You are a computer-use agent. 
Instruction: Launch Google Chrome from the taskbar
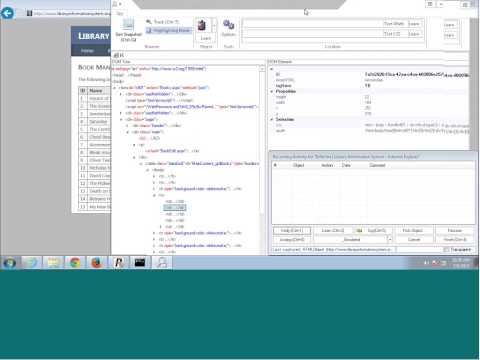pos(75,263)
